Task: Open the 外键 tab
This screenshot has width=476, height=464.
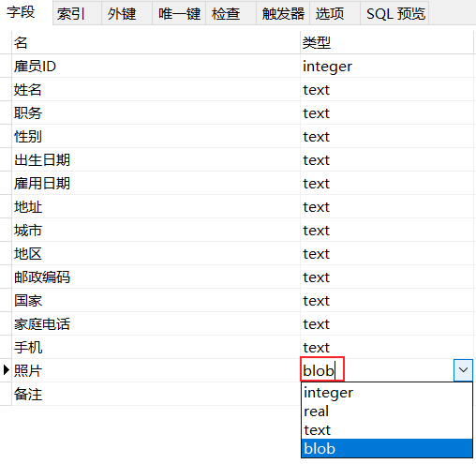Action: 127,13
